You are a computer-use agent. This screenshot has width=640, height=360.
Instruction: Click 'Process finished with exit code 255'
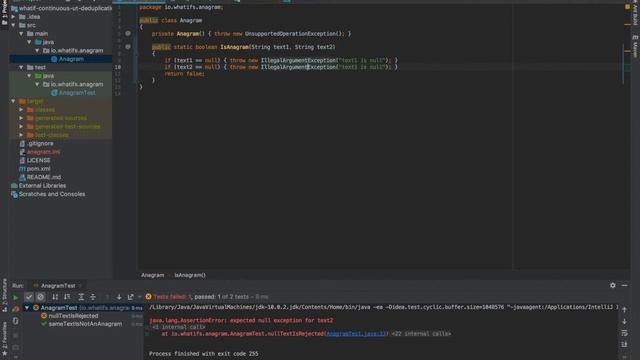204,353
